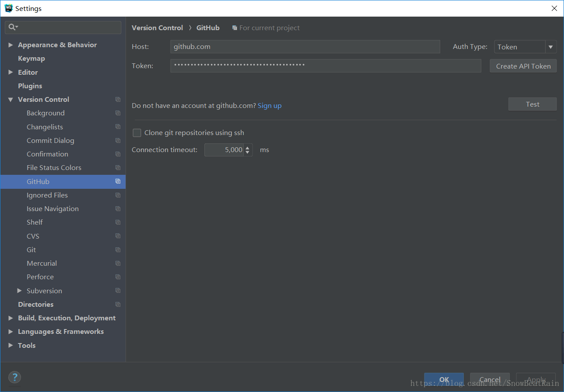The image size is (564, 392).
Task: Open CVS settings page
Action: pos(33,236)
